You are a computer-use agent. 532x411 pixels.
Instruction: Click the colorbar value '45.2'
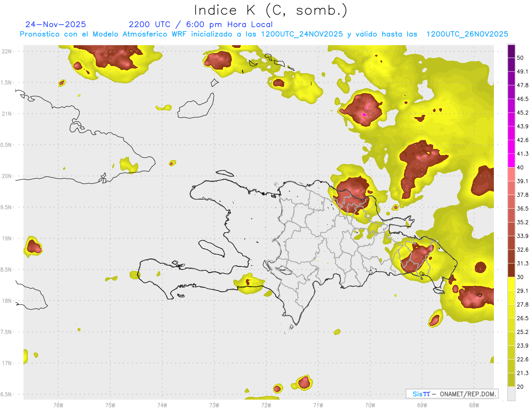tap(523, 113)
